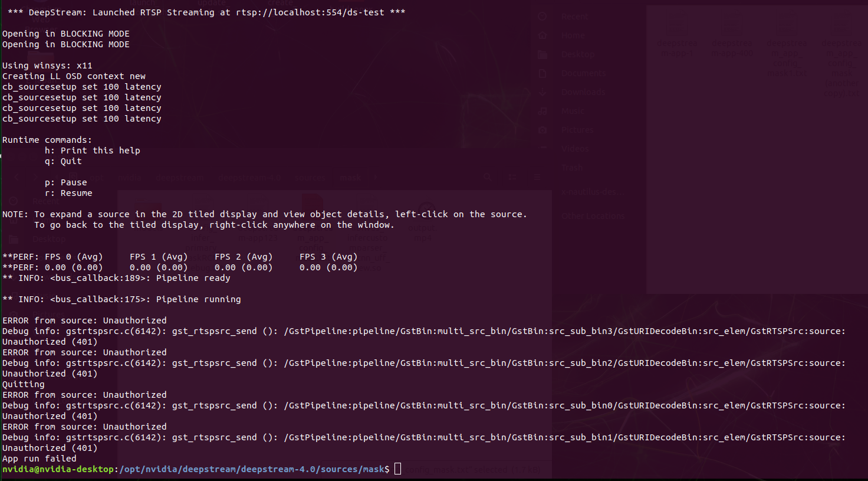Click the 'NOTE: To expand a source' line
This screenshot has height=481, width=868.
pos(265,214)
